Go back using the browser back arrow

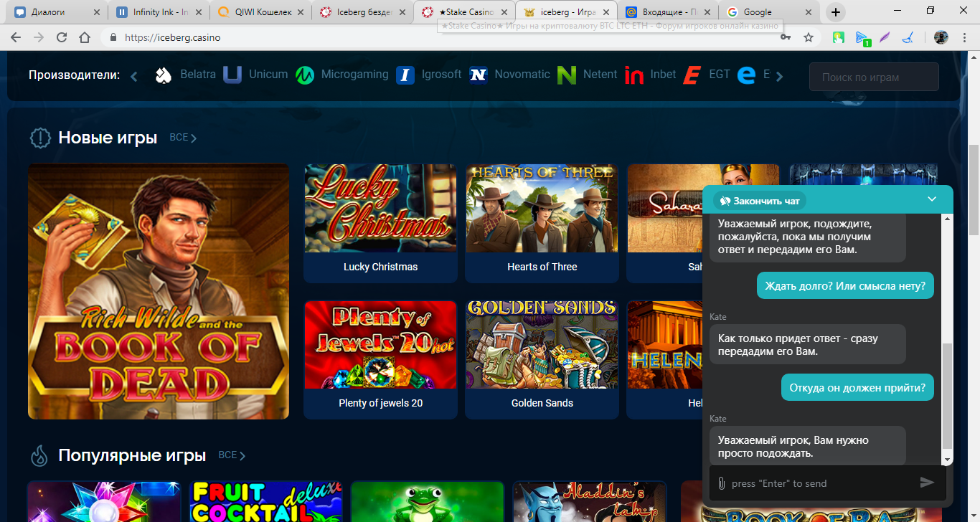coord(16,37)
